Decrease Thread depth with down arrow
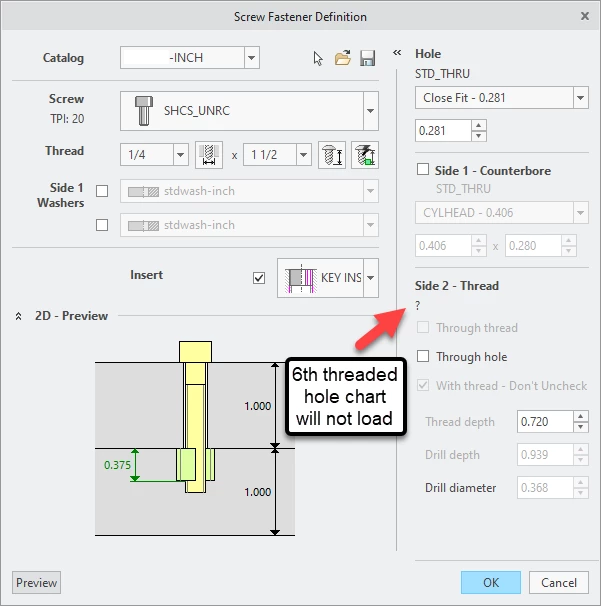Screen dimensions: 601x606 tap(581, 427)
